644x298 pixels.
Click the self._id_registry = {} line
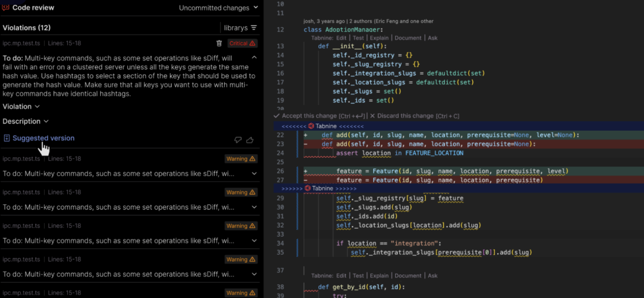373,55
